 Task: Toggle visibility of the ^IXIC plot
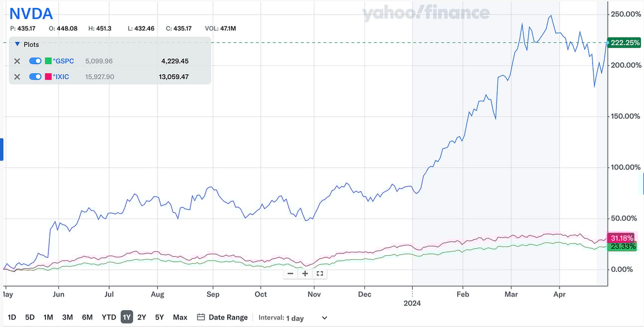[x=35, y=77]
